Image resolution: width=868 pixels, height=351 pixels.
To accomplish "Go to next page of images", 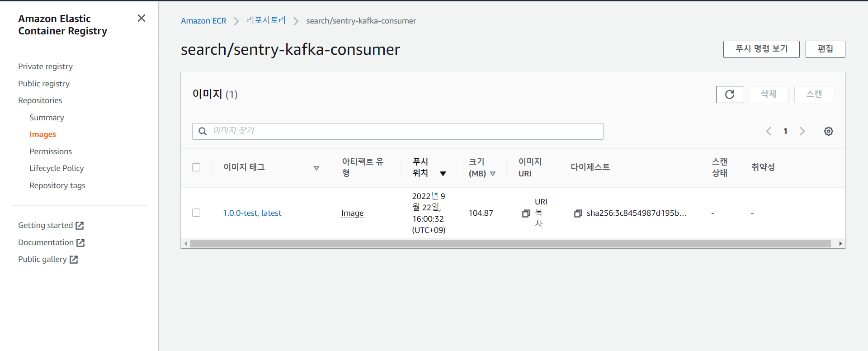I will click(x=802, y=131).
